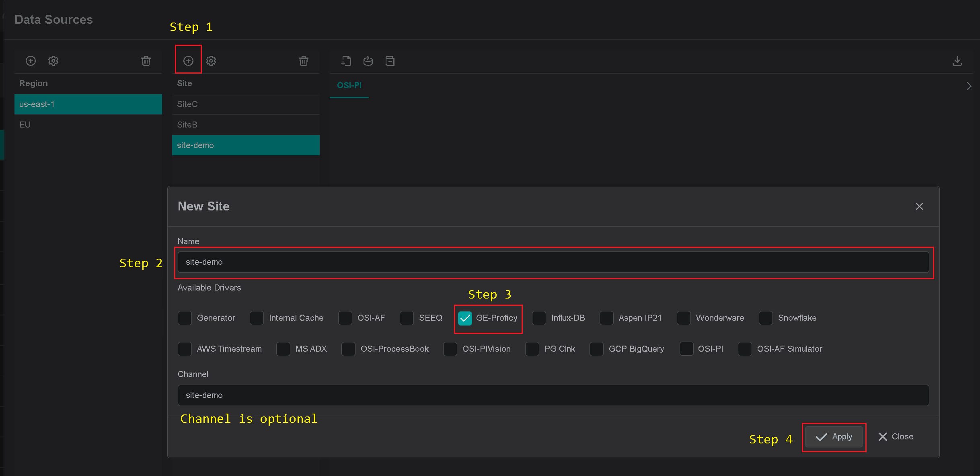Enable the SEEQ driver checkbox
Image resolution: width=980 pixels, height=476 pixels.
coord(407,318)
